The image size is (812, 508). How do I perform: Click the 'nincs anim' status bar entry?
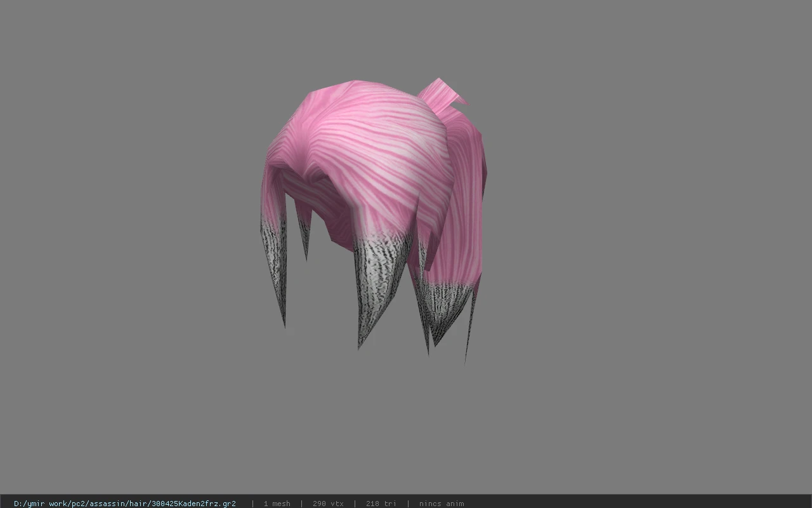tap(441, 504)
